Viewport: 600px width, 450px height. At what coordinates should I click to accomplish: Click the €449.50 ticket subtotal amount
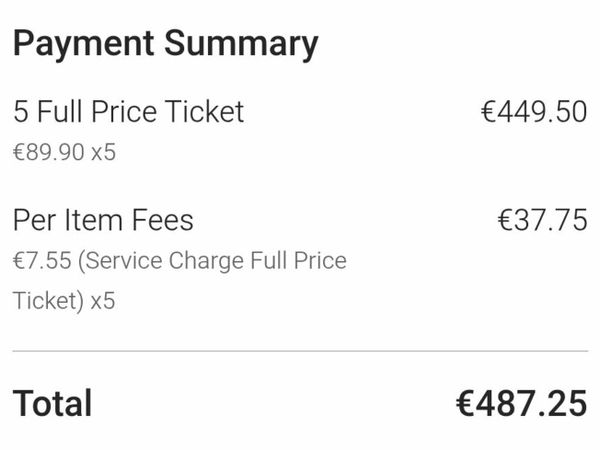click(x=534, y=112)
